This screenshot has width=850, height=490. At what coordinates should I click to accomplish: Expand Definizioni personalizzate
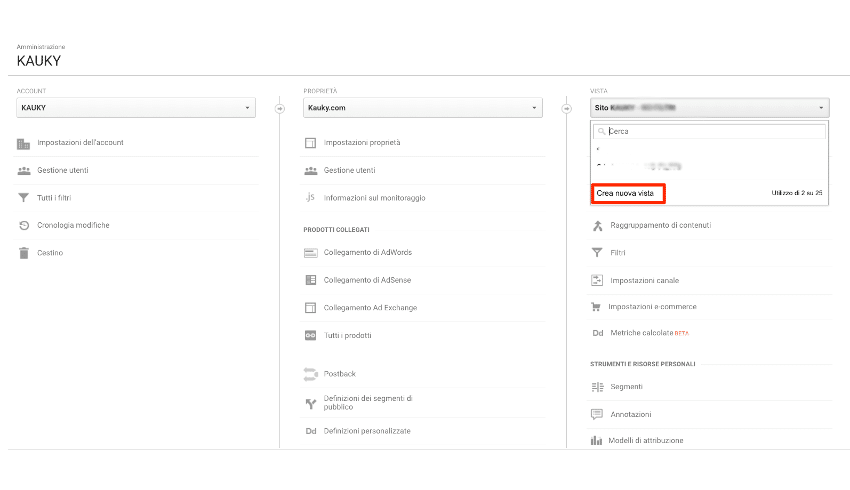pos(367,431)
